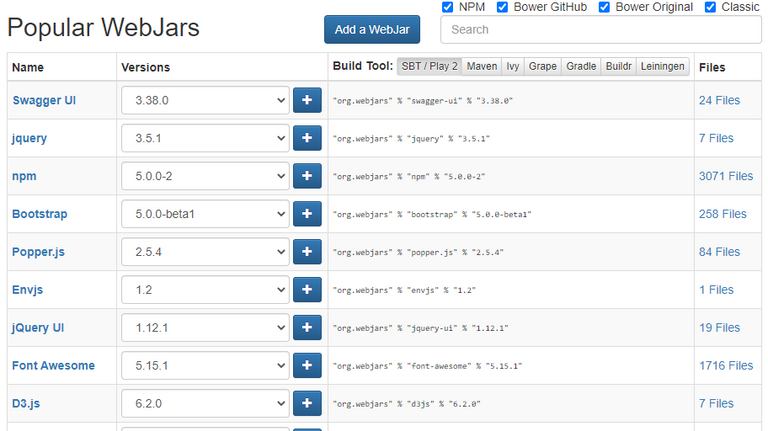The width and height of the screenshot is (768, 431).
Task: Focus the Search input field
Action: coord(600,30)
